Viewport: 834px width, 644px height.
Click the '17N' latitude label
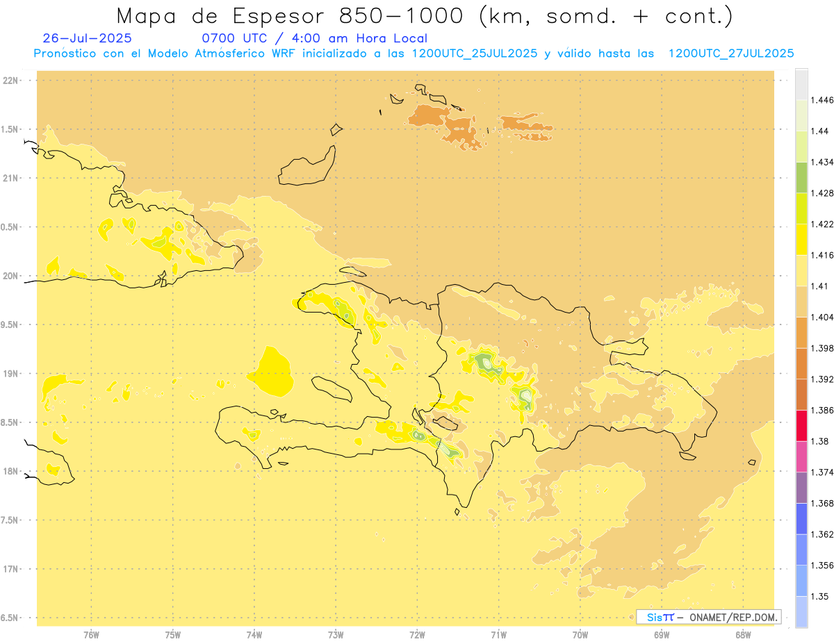(10, 569)
